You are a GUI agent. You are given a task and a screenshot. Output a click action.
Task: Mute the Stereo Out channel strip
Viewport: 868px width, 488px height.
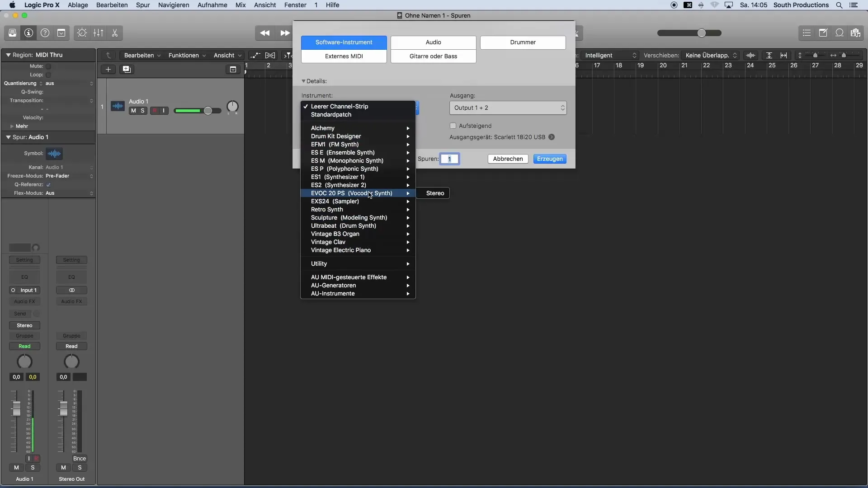tap(63, 468)
